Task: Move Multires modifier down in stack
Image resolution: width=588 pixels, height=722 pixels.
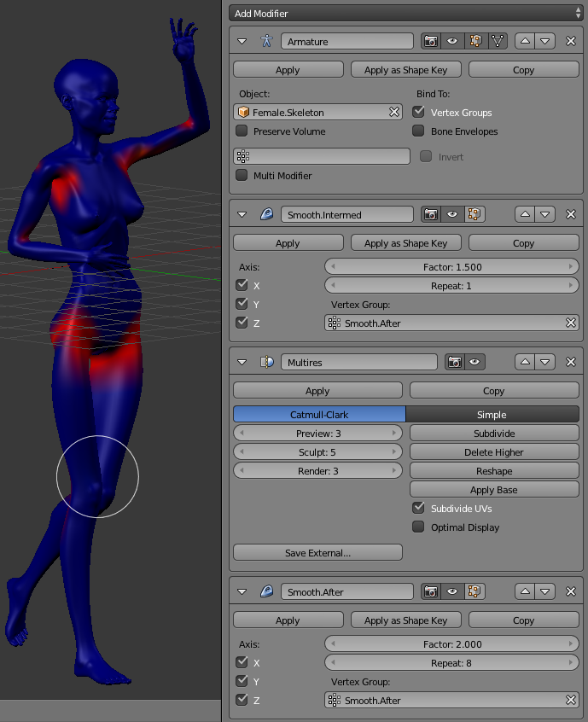Action: tap(546, 363)
